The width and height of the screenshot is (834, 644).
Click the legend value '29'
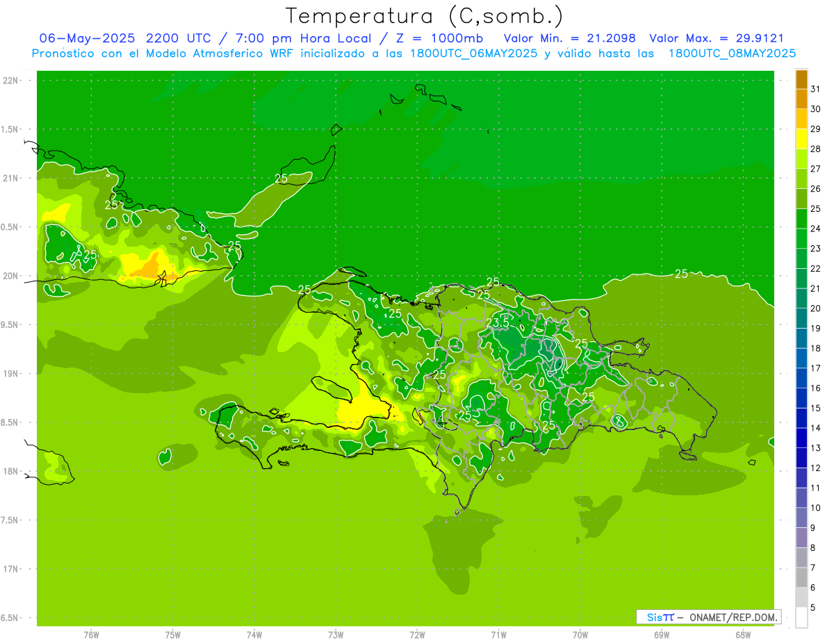coord(815,129)
